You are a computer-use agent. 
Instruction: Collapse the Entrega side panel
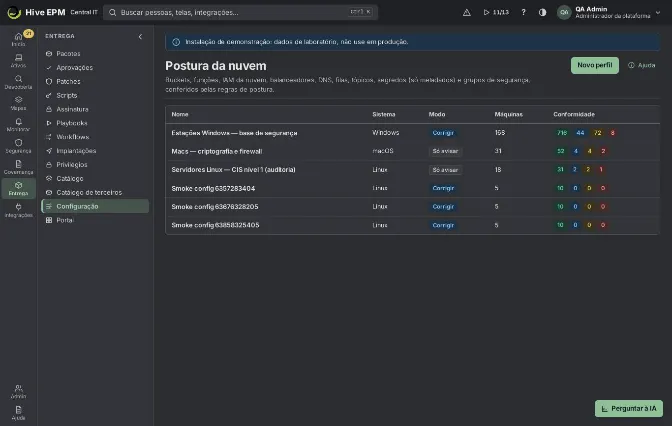coord(140,36)
